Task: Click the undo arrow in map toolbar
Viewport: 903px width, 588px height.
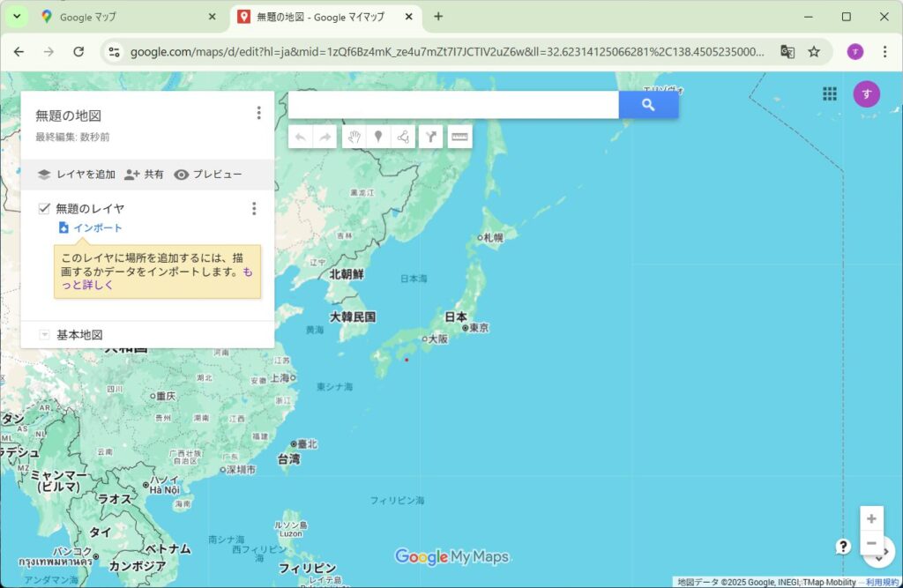Action: pyautogui.click(x=300, y=137)
